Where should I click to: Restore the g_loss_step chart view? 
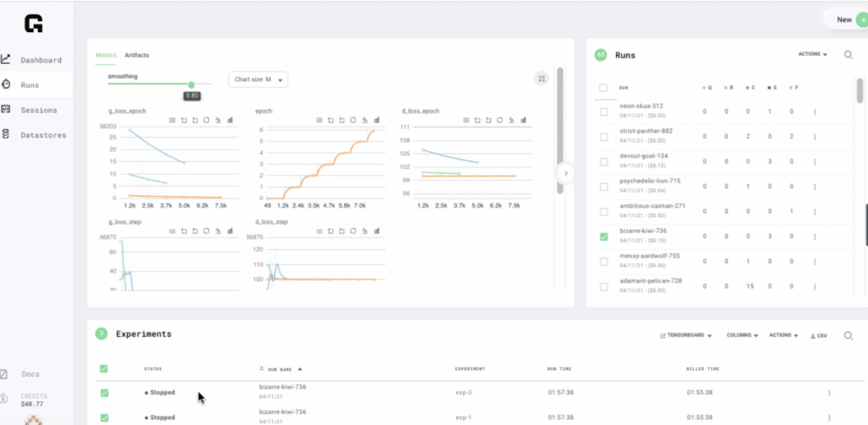(x=206, y=231)
